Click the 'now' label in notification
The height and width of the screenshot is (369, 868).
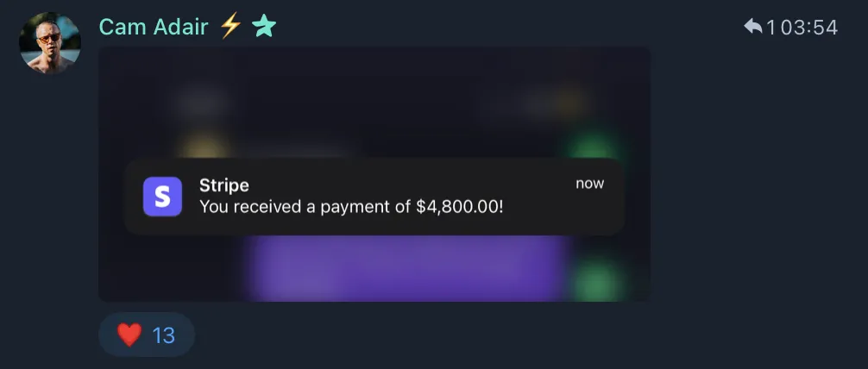click(x=589, y=183)
